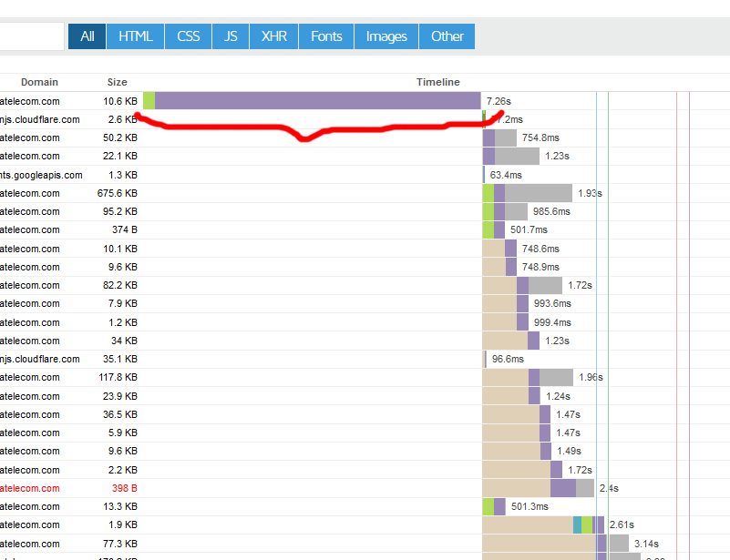Switch to the HTML filter tab

(135, 36)
